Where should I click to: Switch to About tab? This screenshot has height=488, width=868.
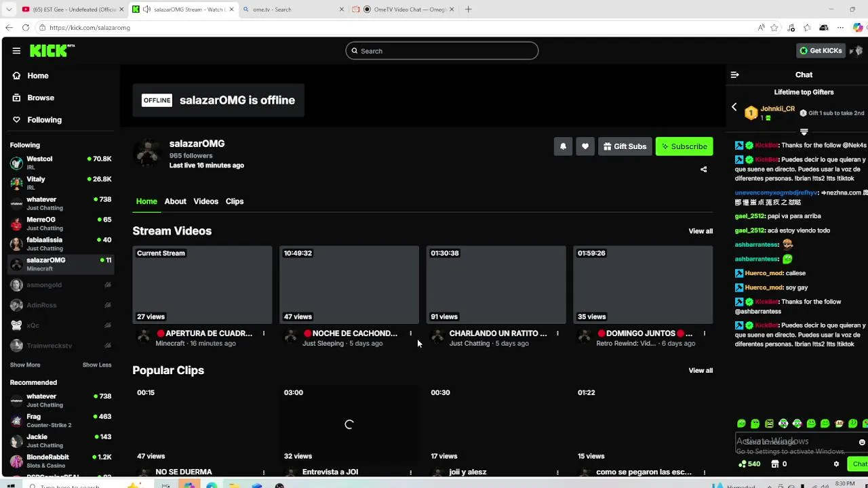[x=175, y=201]
